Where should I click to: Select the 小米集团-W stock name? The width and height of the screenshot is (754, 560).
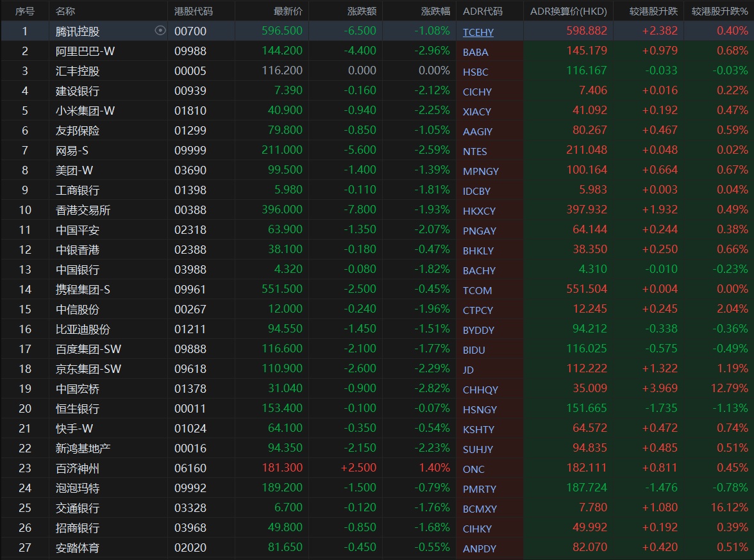pyautogui.click(x=85, y=110)
